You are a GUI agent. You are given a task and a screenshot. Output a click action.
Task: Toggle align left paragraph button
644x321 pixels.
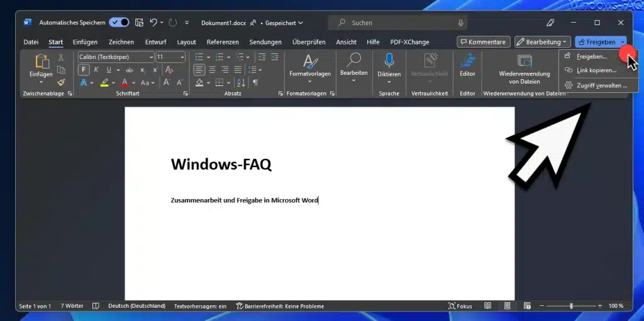tap(199, 70)
